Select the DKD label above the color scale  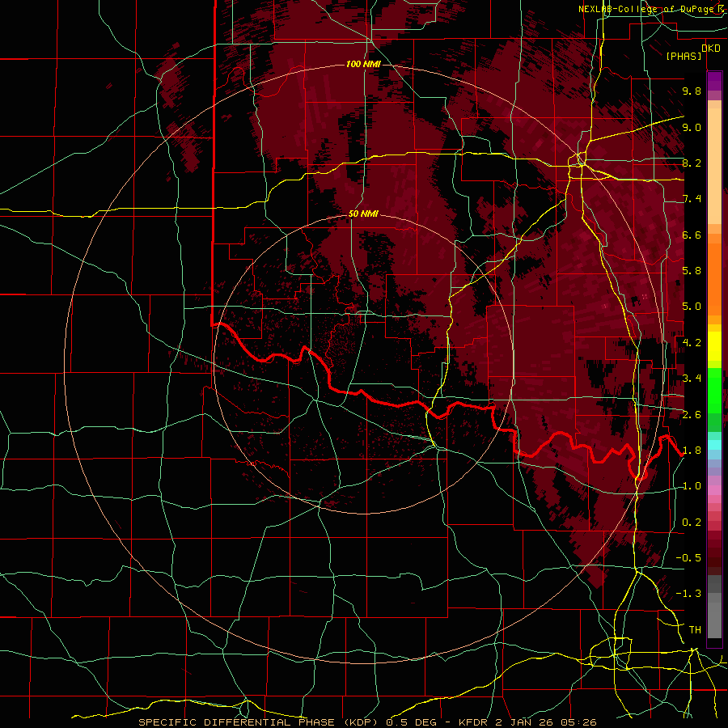[x=711, y=49]
